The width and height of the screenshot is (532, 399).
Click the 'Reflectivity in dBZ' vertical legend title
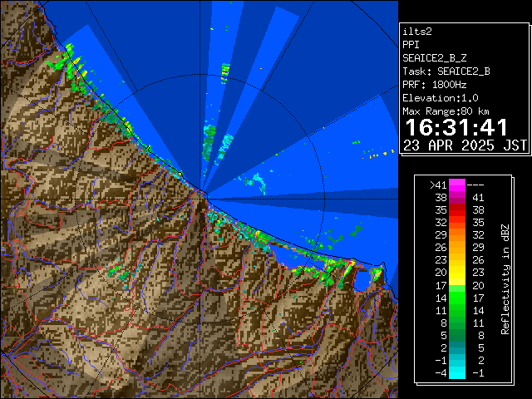pyautogui.click(x=505, y=279)
